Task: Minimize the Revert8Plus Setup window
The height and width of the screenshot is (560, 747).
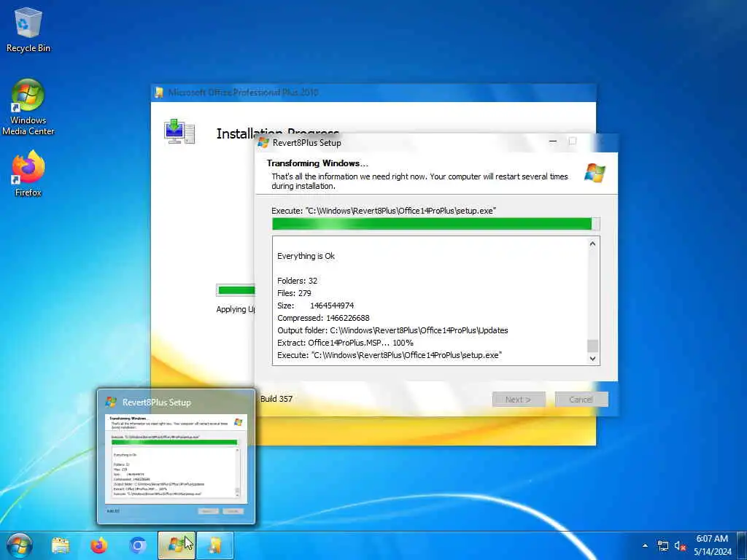Action: 553,141
